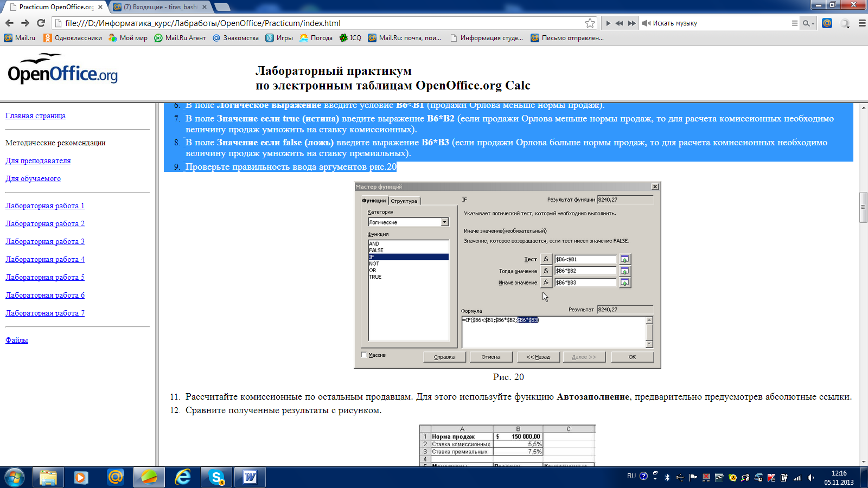Open the Mail.Ru: почта bookmark

404,38
